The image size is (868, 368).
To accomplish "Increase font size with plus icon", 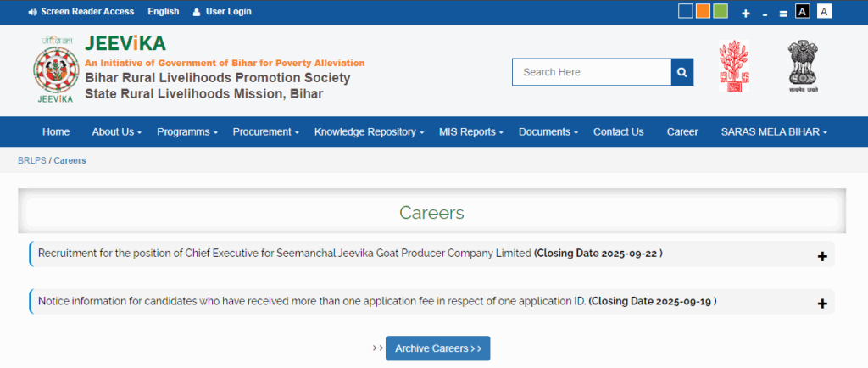I will (x=746, y=13).
